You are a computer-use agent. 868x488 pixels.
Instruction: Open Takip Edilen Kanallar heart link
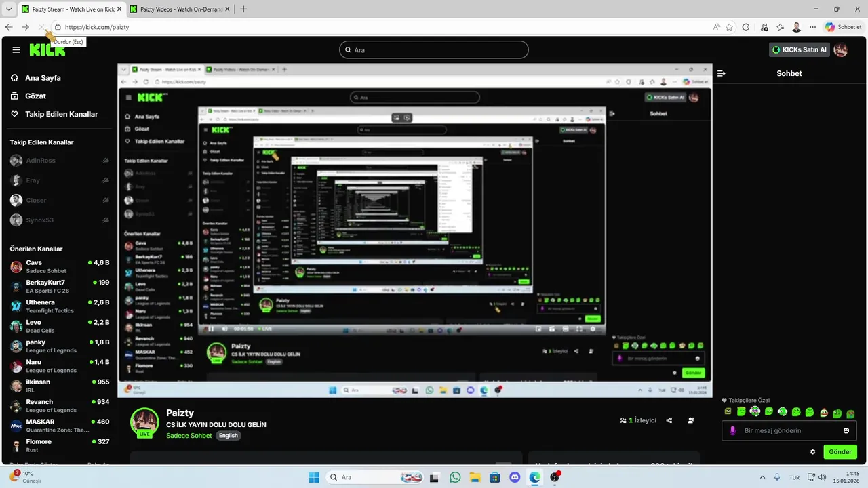(x=54, y=114)
